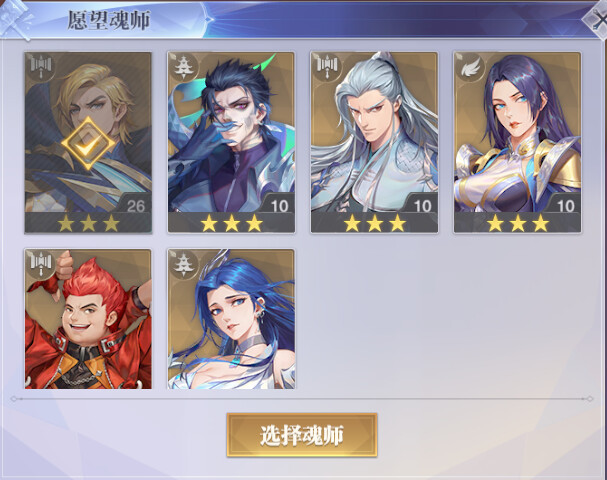Screen dimensions: 607x480
Task: Click the level 10 badge on purple-haired woman
Action: tap(566, 206)
